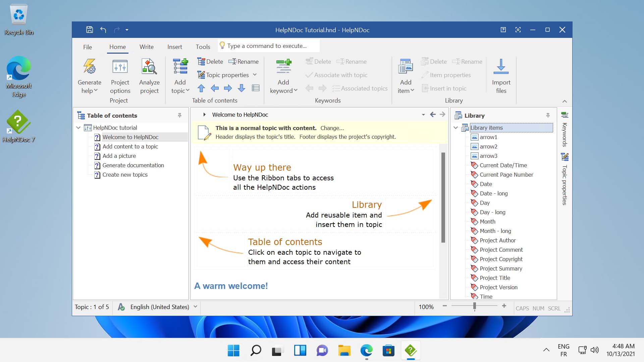Viewport: 644px width, 362px height.
Task: Collapse the ribbon with the chevron
Action: (565, 101)
